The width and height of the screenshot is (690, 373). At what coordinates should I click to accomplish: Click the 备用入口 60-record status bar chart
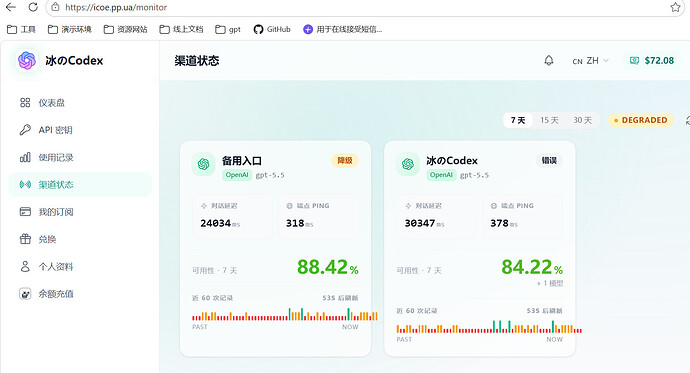(285, 314)
